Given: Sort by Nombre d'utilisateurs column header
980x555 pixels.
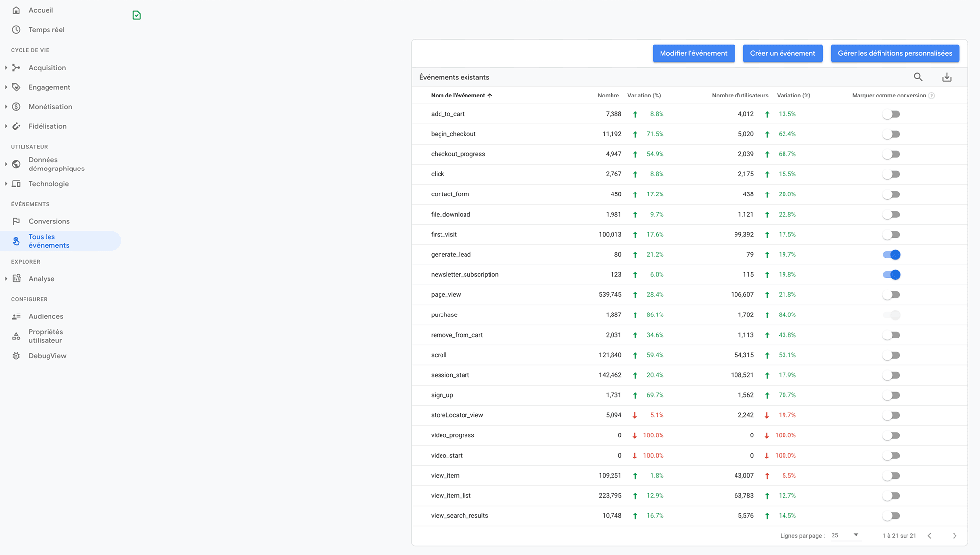Looking at the screenshot, I should 740,96.
